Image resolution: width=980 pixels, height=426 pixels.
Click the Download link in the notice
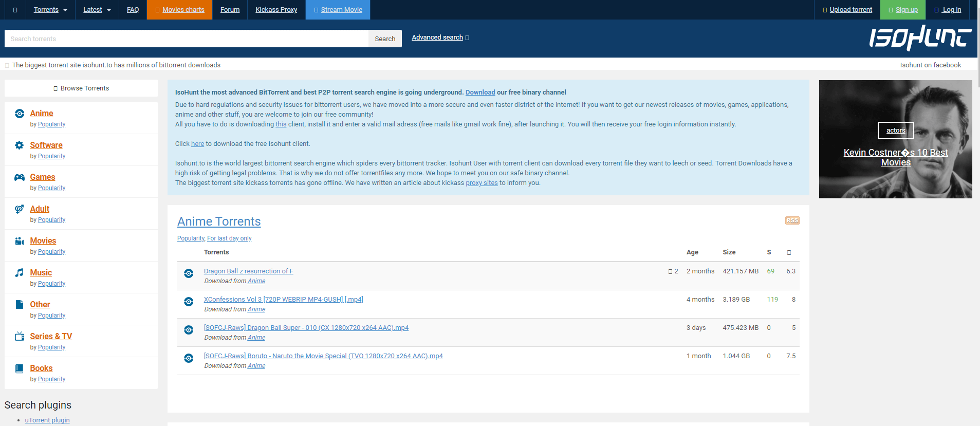480,92
